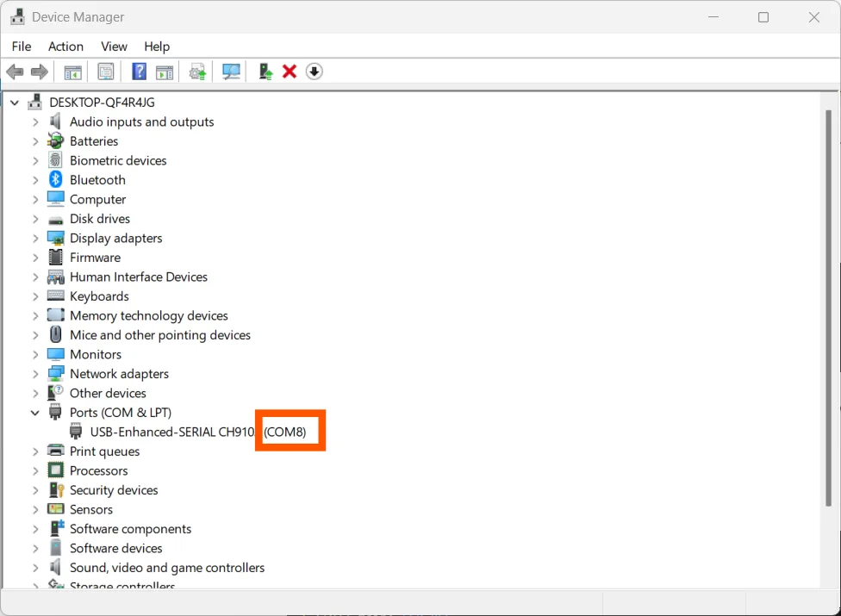Expand the Audio inputs and outputs category
Screen dimensions: 841x616
click(35, 122)
